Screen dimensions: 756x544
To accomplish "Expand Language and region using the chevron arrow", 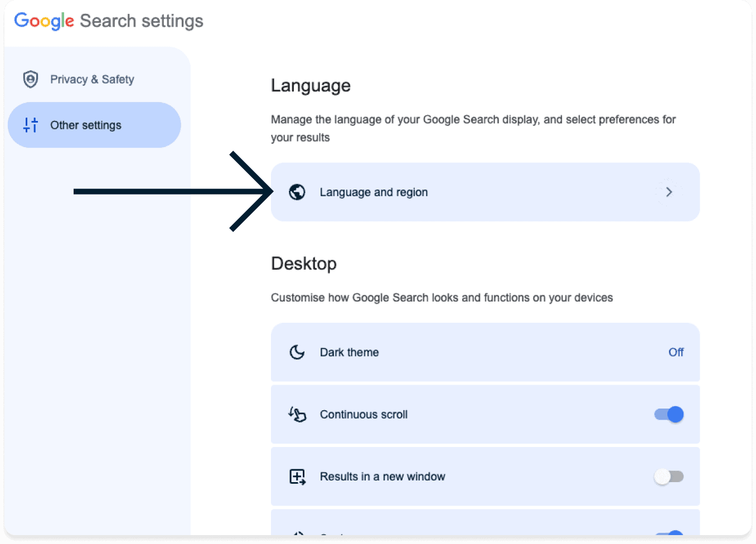I will (x=668, y=192).
